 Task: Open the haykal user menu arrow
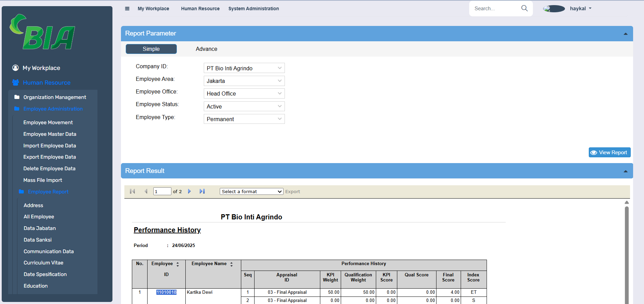tap(590, 9)
